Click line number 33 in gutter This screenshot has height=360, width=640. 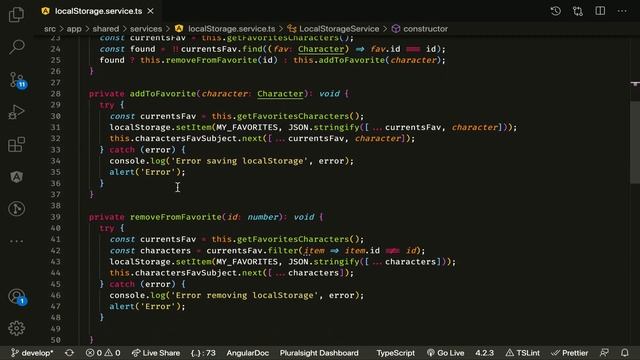tap(56, 150)
